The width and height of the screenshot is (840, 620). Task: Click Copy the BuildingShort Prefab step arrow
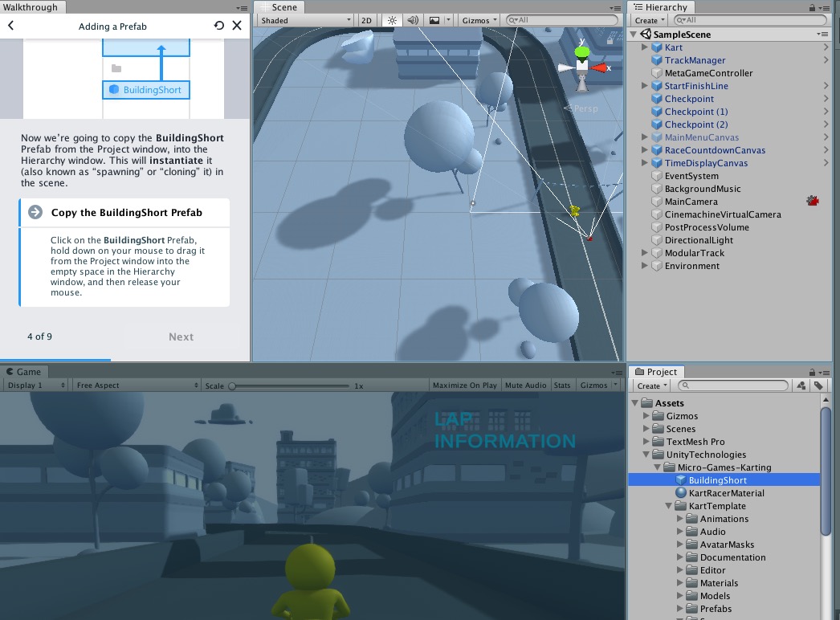click(x=35, y=212)
